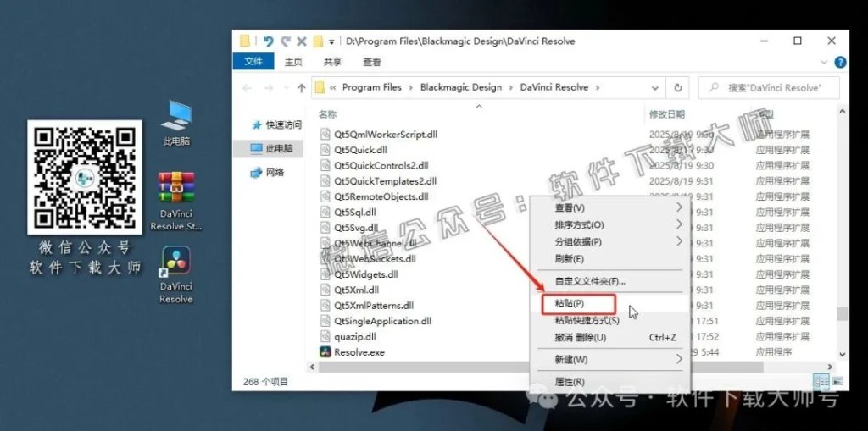868x431 pixels.
Task: Expand the ribbon with the chevron
Action: (x=824, y=62)
